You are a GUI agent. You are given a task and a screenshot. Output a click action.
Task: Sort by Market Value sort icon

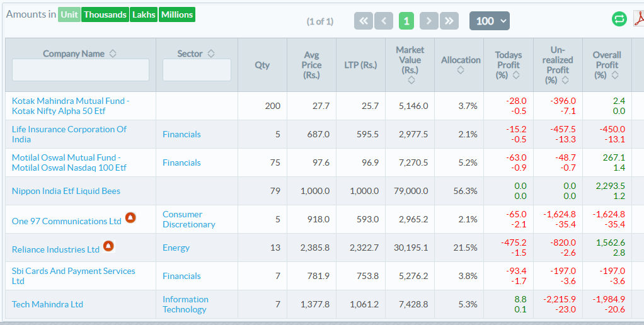(411, 81)
